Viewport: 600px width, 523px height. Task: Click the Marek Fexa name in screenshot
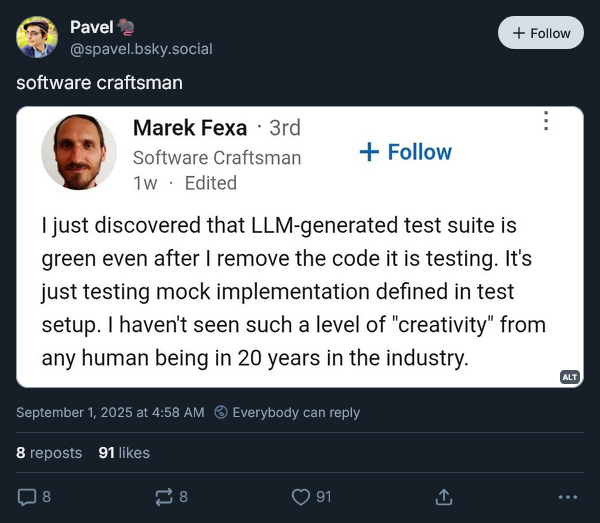click(x=189, y=128)
